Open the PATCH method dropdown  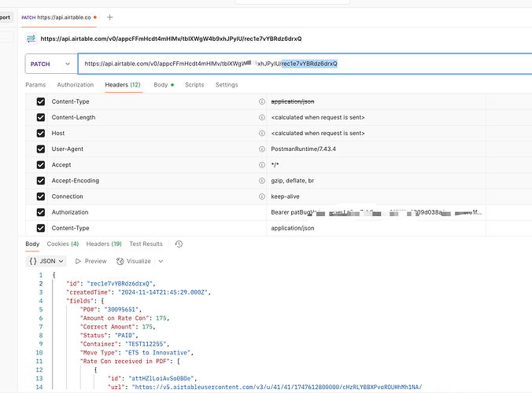coord(51,64)
